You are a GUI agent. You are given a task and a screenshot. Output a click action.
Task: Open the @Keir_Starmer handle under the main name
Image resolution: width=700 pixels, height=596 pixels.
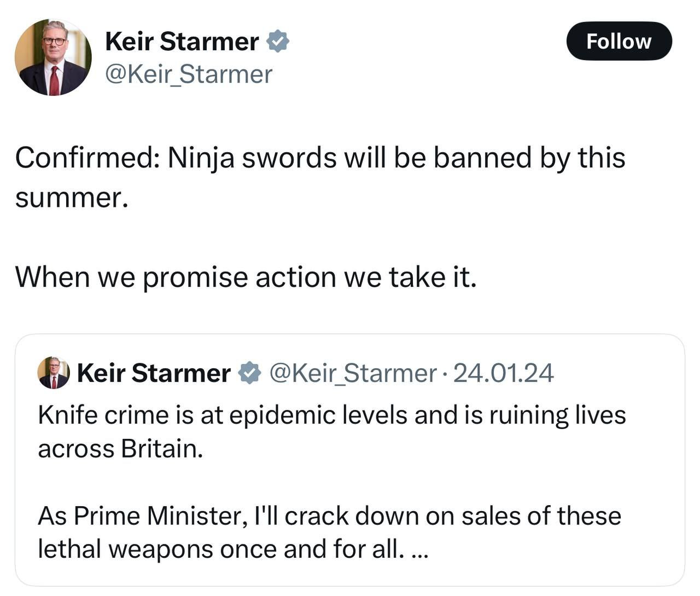coord(188,74)
